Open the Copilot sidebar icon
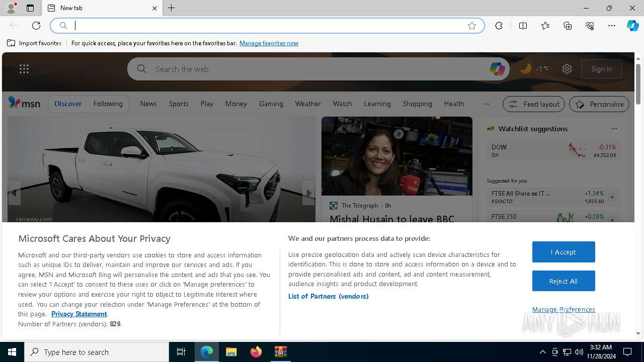The height and width of the screenshot is (362, 644). click(632, 26)
